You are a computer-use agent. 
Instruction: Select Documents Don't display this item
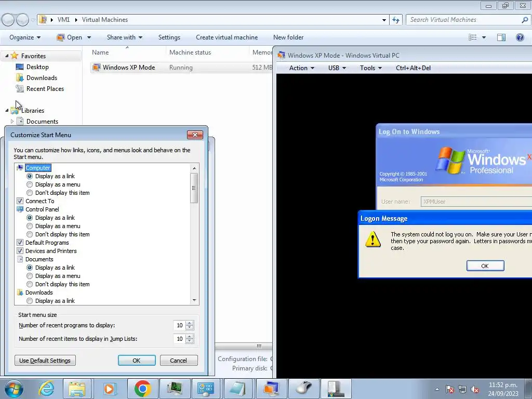[30, 284]
